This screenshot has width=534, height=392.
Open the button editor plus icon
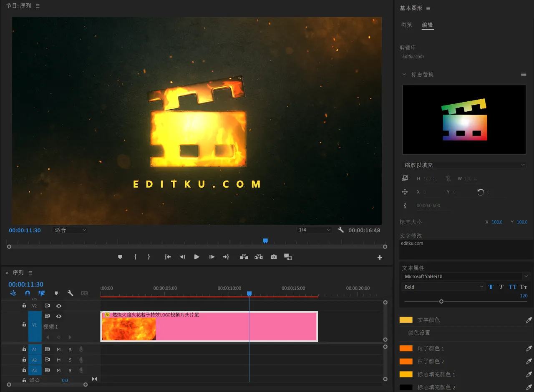380,258
